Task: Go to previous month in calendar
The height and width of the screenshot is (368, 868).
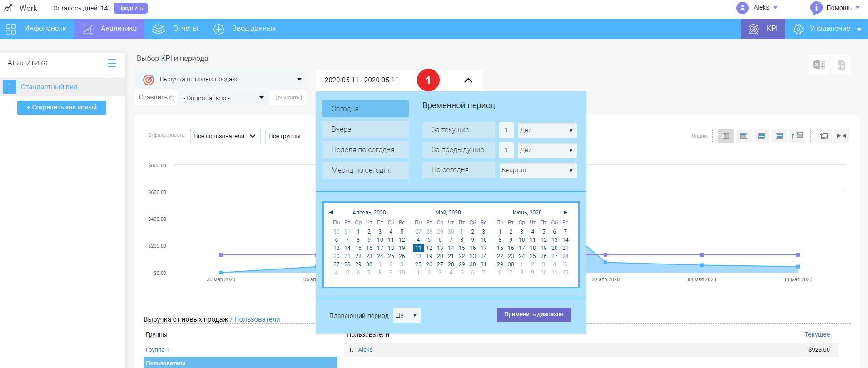Action: (x=331, y=212)
